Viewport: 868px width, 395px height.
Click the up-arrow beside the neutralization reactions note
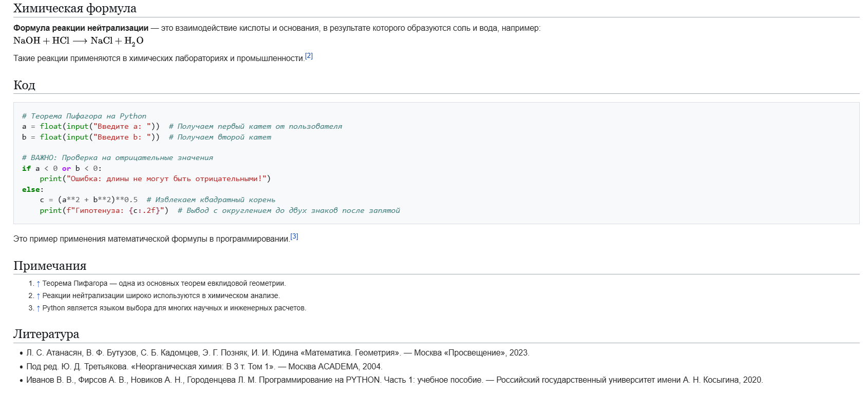coord(38,296)
